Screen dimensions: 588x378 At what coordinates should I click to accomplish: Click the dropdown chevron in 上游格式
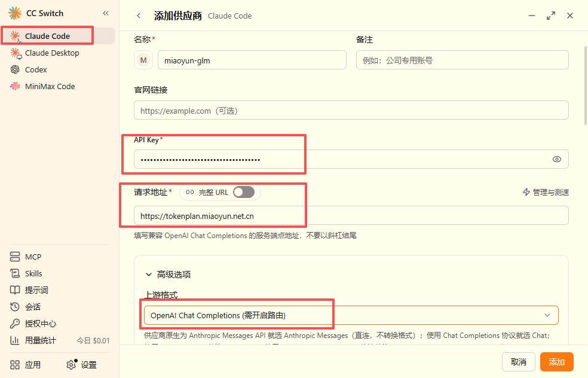point(547,315)
